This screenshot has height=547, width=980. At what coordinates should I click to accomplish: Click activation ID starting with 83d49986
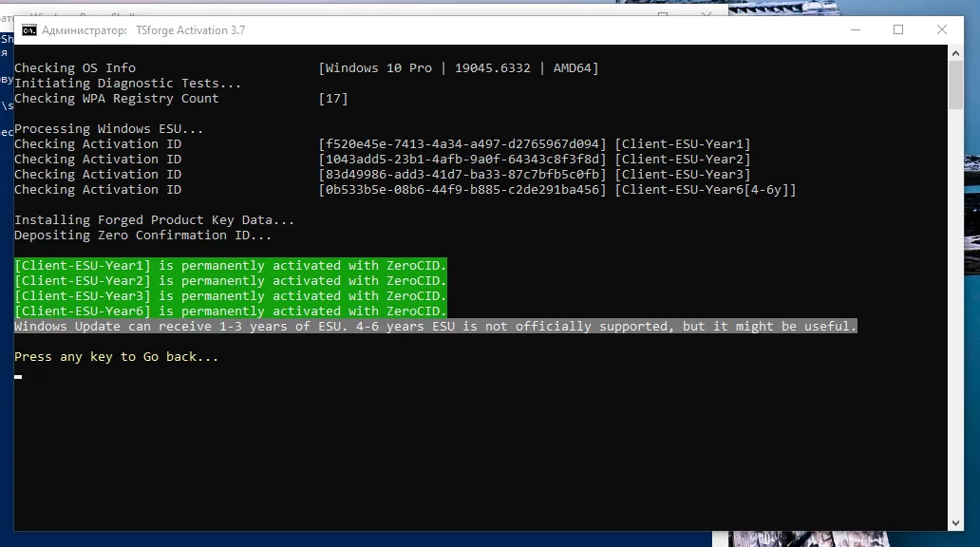tap(462, 175)
